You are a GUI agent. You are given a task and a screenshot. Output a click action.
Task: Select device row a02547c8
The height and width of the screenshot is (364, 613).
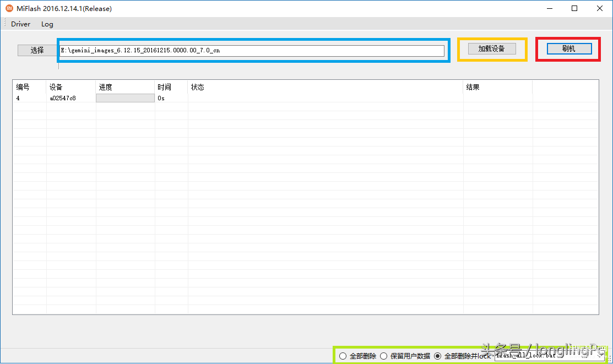[x=305, y=98]
